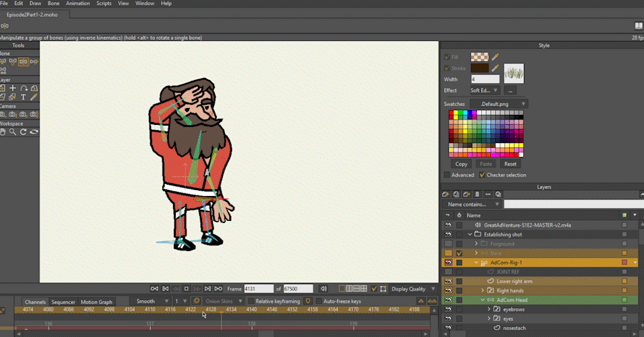
Task: Open the Swatches .Default.png dropdown
Action: click(498, 104)
